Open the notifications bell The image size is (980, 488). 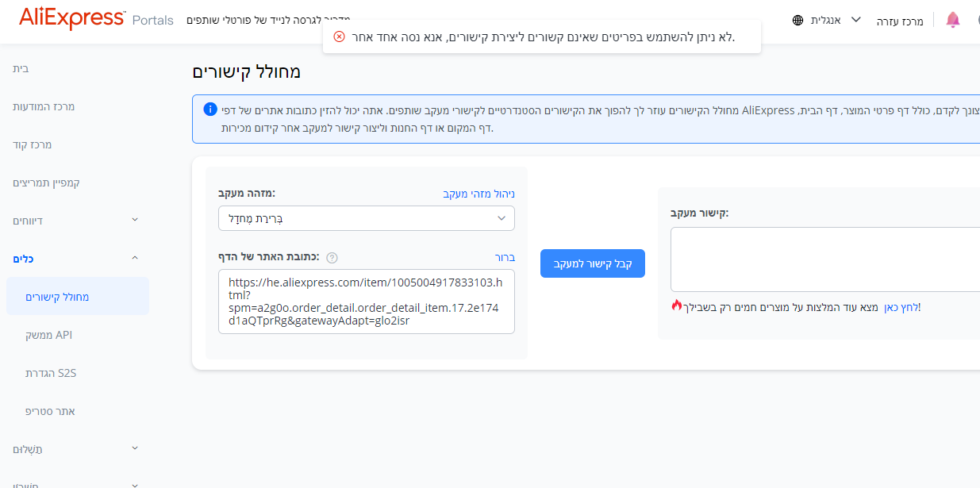pos(953,20)
